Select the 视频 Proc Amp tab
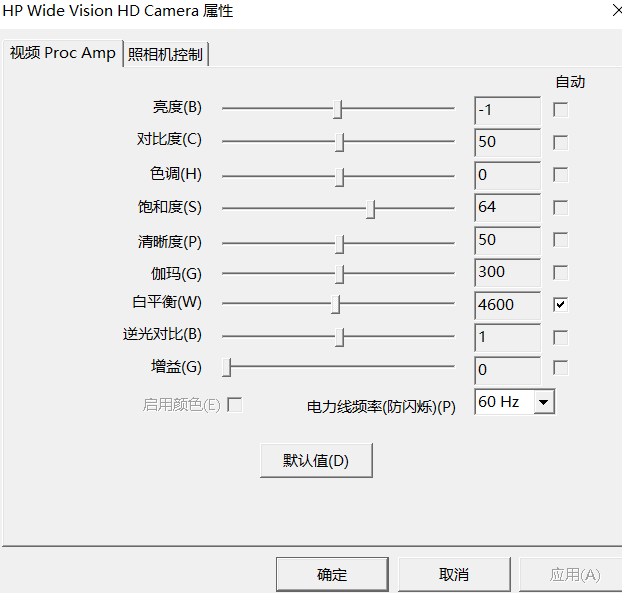This screenshot has width=622, height=593. pyautogui.click(x=63, y=53)
